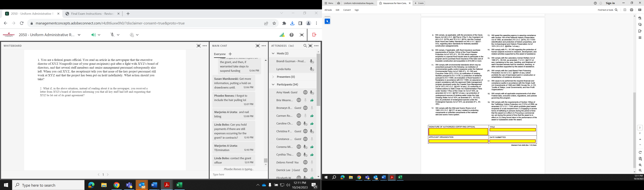Open Main Chat pod options menu
This screenshot has height=190, width=644.
264,46
